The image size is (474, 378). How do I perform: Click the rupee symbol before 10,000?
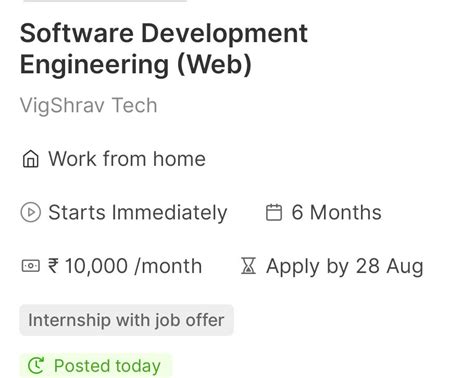point(54,266)
